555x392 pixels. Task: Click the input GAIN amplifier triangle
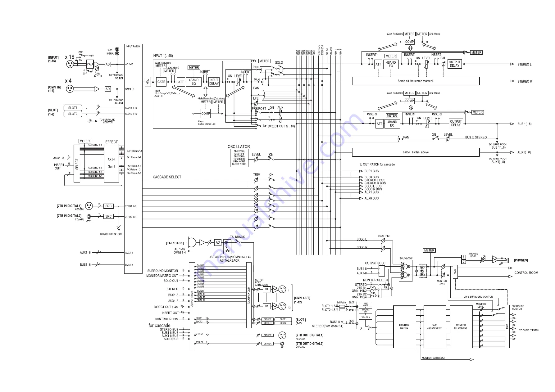(x=97, y=64)
